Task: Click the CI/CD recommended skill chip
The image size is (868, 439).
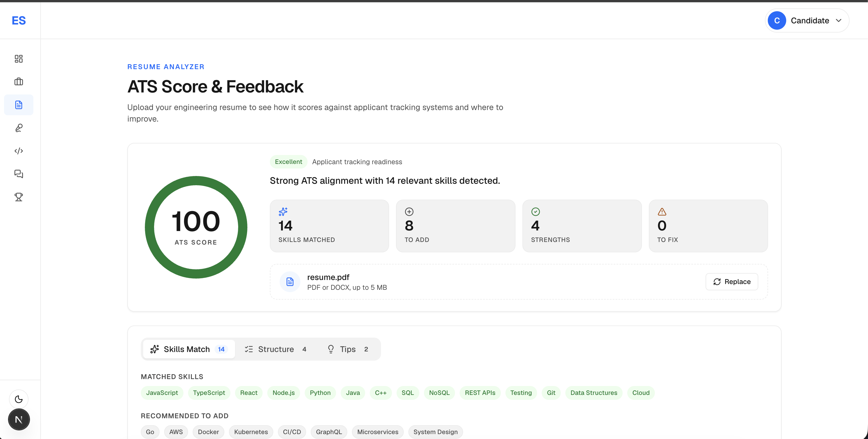Action: (292, 432)
